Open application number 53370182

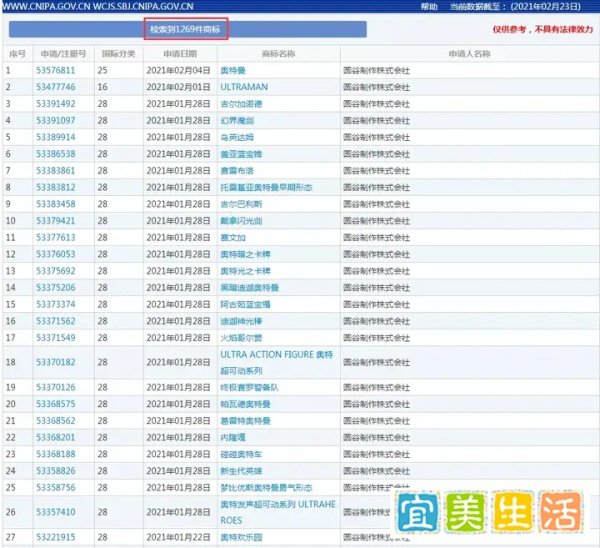click(x=55, y=362)
